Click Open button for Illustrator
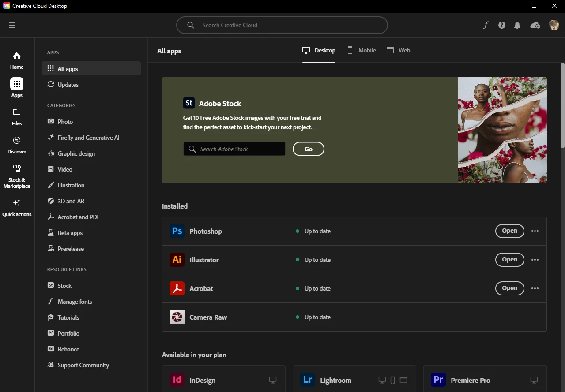This screenshot has width=565, height=392. pyautogui.click(x=509, y=260)
